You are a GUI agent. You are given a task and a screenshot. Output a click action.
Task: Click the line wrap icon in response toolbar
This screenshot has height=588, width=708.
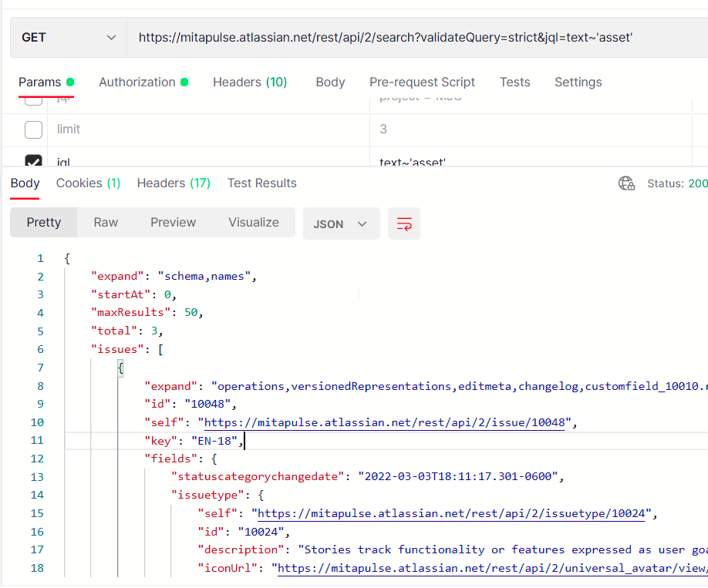coord(404,222)
